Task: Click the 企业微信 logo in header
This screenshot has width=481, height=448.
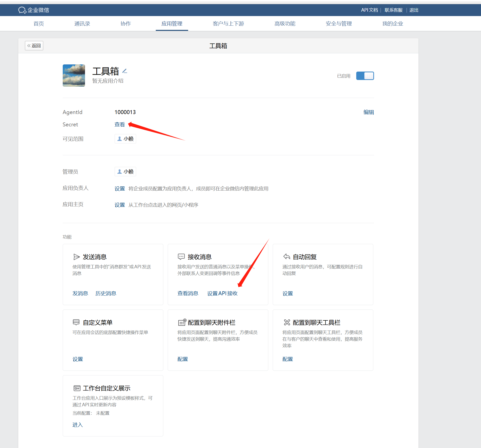Action: (34, 10)
